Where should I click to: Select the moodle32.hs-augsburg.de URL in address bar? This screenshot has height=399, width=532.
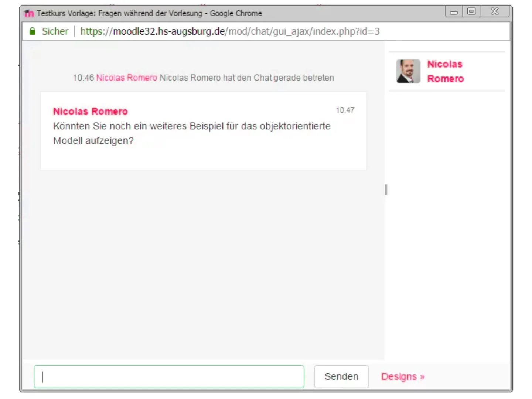point(230,31)
